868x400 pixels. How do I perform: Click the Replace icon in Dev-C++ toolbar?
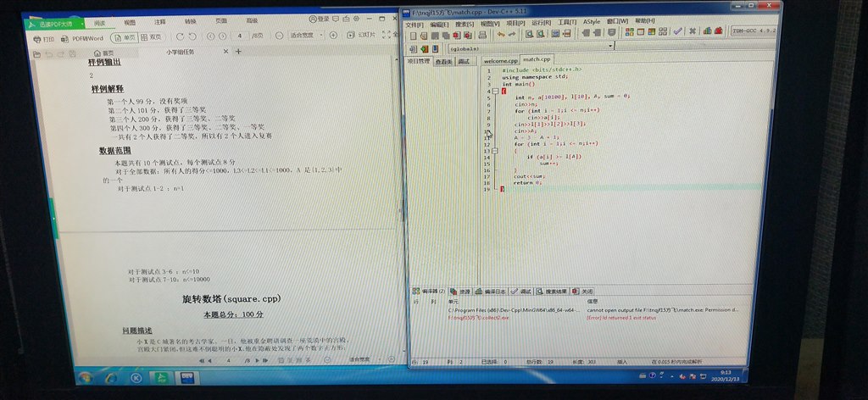coord(540,34)
